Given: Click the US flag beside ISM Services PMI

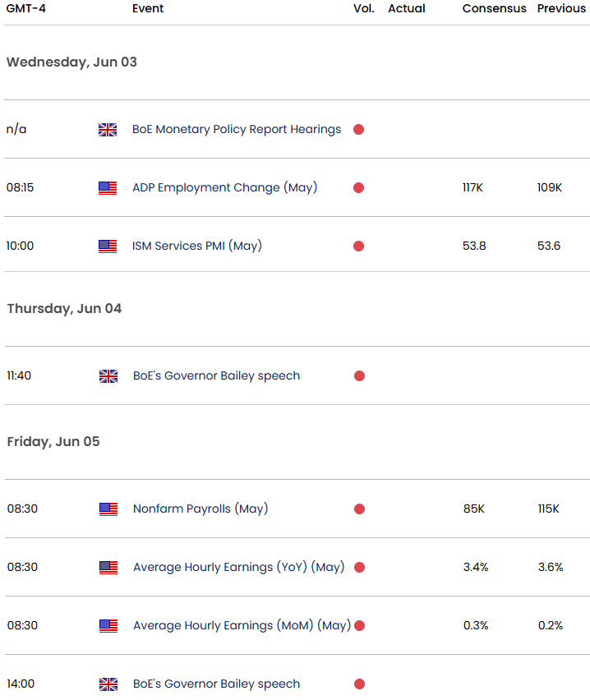Looking at the screenshot, I should 108,246.
